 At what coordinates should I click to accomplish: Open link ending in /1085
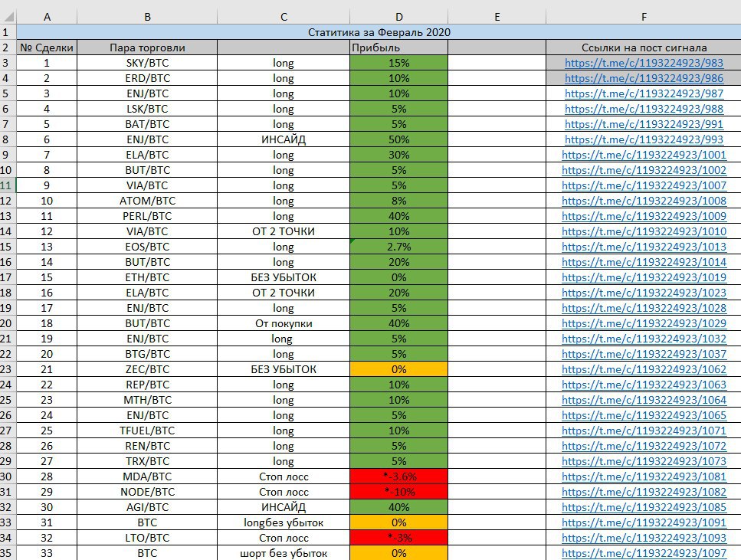click(644, 507)
